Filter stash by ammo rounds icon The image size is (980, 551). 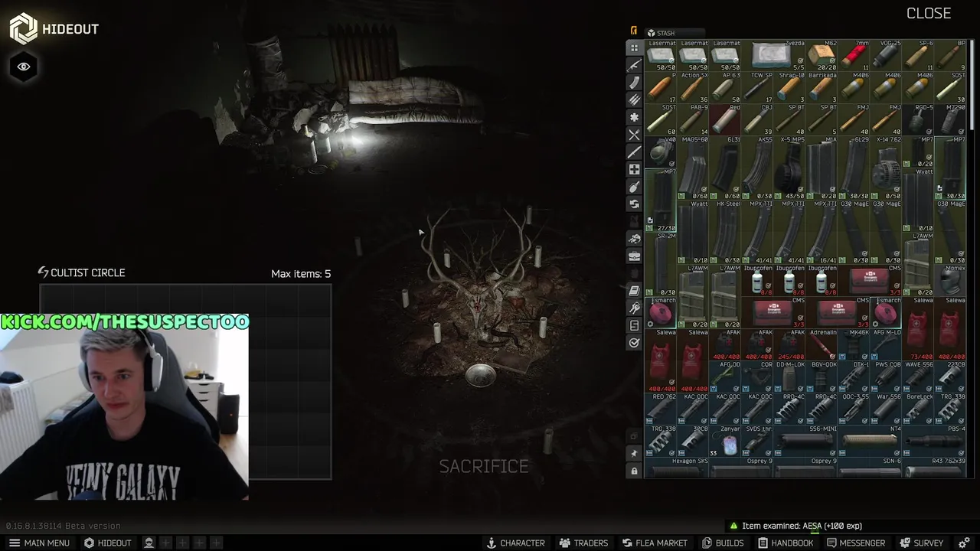coord(634,99)
